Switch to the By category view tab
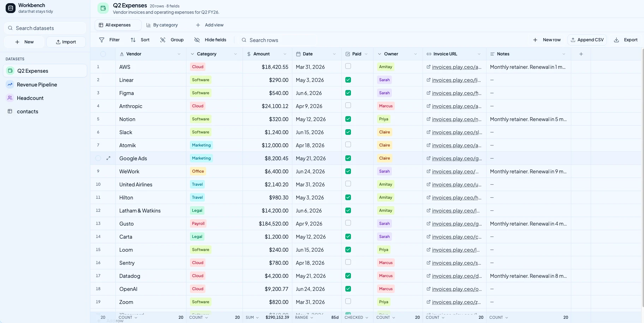 point(162,25)
